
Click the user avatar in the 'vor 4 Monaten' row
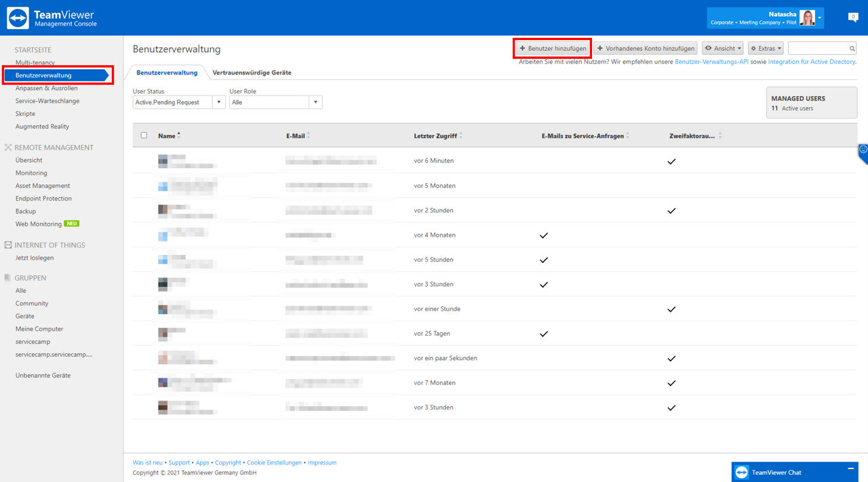pyautogui.click(x=163, y=235)
